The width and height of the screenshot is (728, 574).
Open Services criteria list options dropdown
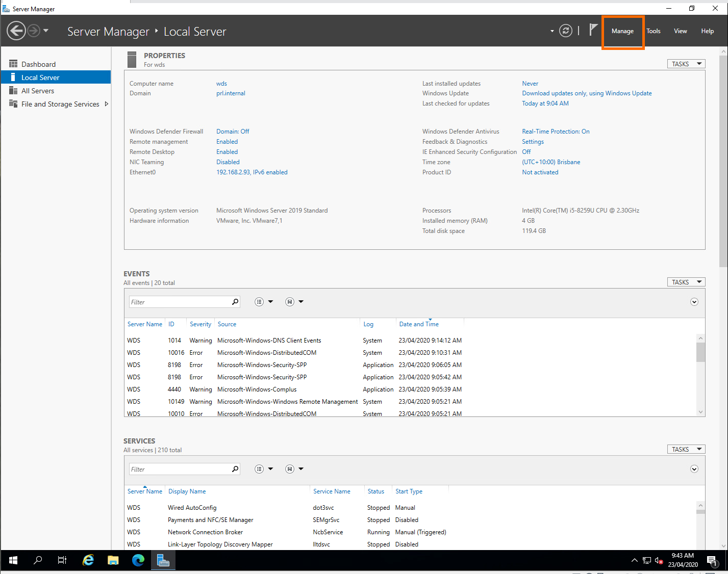(x=264, y=469)
